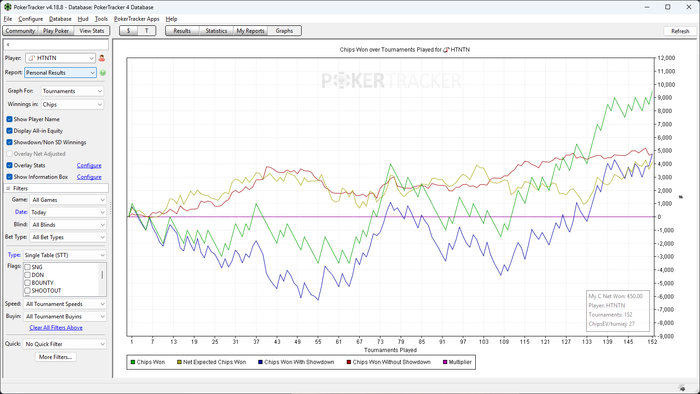Open the Bet Type All Bet Types dropdown
The height and width of the screenshot is (394, 700).
point(68,237)
